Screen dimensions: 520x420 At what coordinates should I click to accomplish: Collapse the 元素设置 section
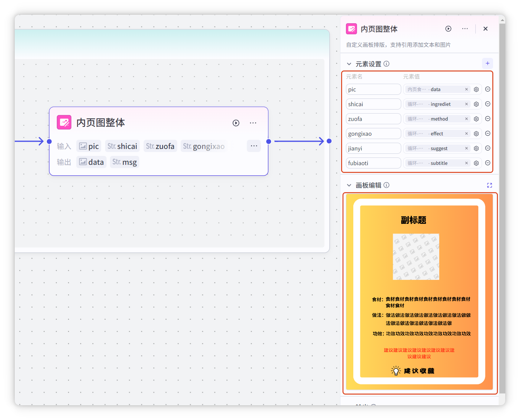pos(349,64)
